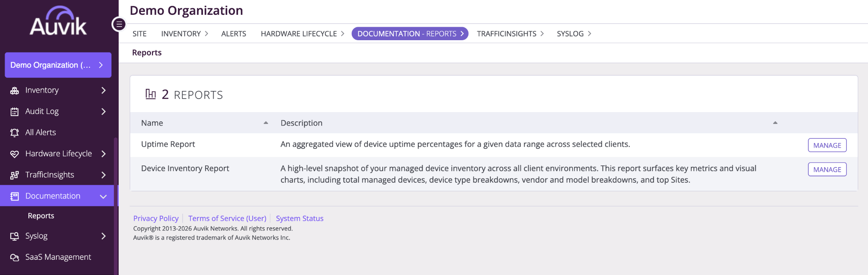Screen dimensions: 868x275
Task: Manage the Device Inventory Report
Action: (x=827, y=169)
